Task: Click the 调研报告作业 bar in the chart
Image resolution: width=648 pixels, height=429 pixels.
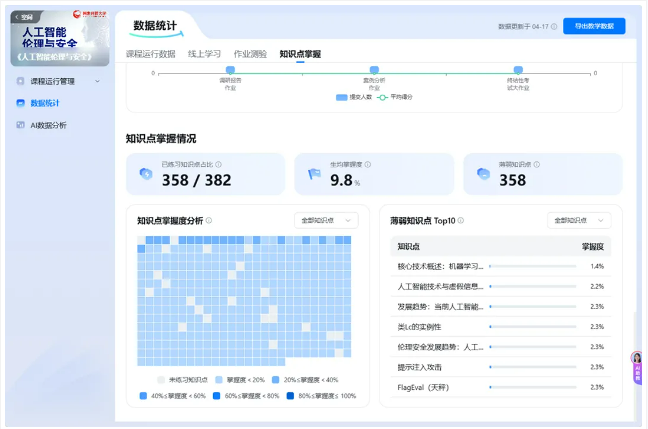Action: click(230, 69)
